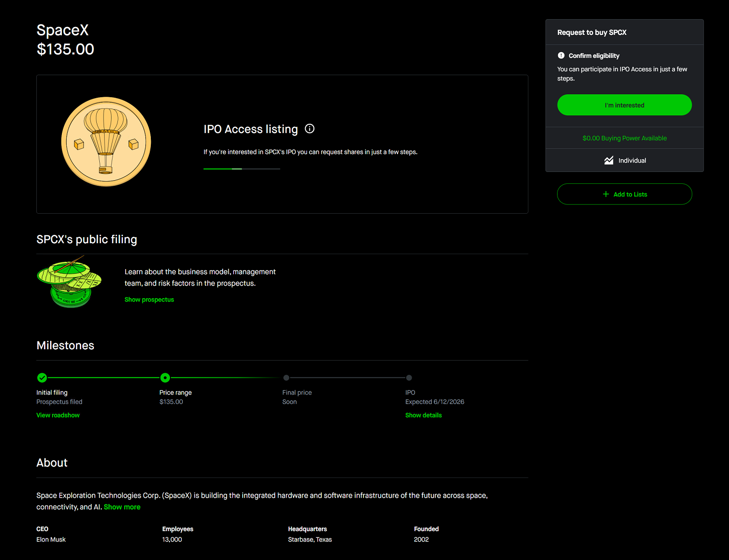Viewport: 729px width, 560px height.
Task: Open the Show prospectus link
Action: (x=149, y=300)
